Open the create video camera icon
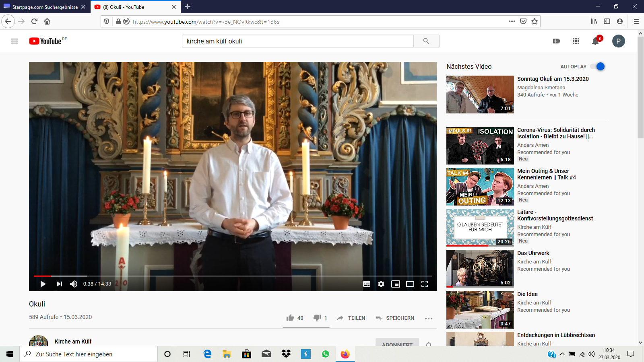Viewport: 644px width, 362px height. pos(557,41)
